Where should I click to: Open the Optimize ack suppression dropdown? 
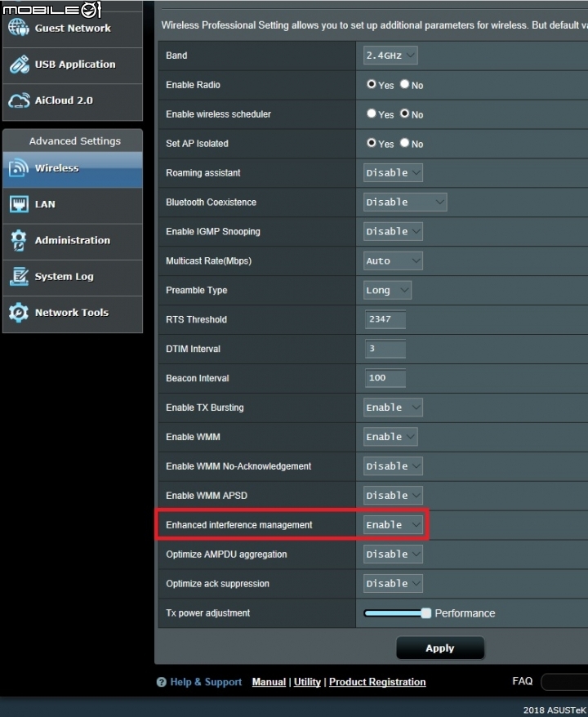(393, 583)
